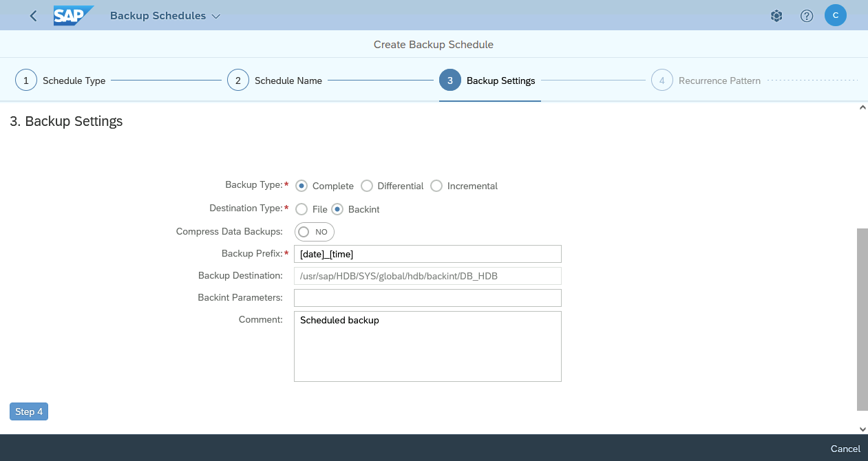Click the back arrow in the header
The width and height of the screenshot is (868, 461).
pos(32,15)
